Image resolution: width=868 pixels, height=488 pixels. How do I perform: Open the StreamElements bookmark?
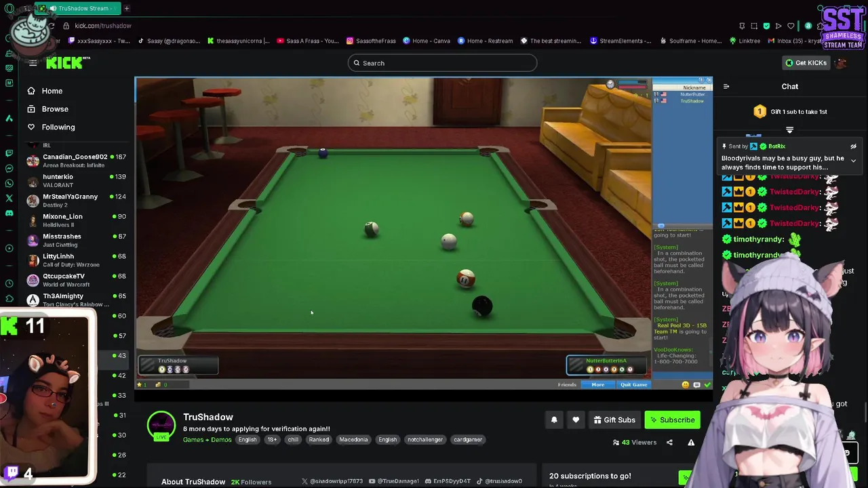click(620, 41)
